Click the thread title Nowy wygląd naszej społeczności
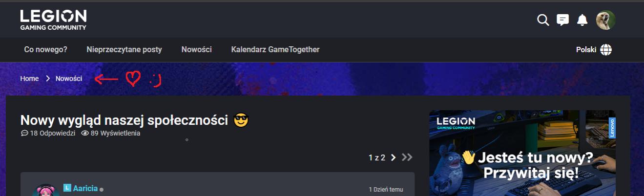Image resolution: width=644 pixels, height=196 pixels. click(125, 120)
